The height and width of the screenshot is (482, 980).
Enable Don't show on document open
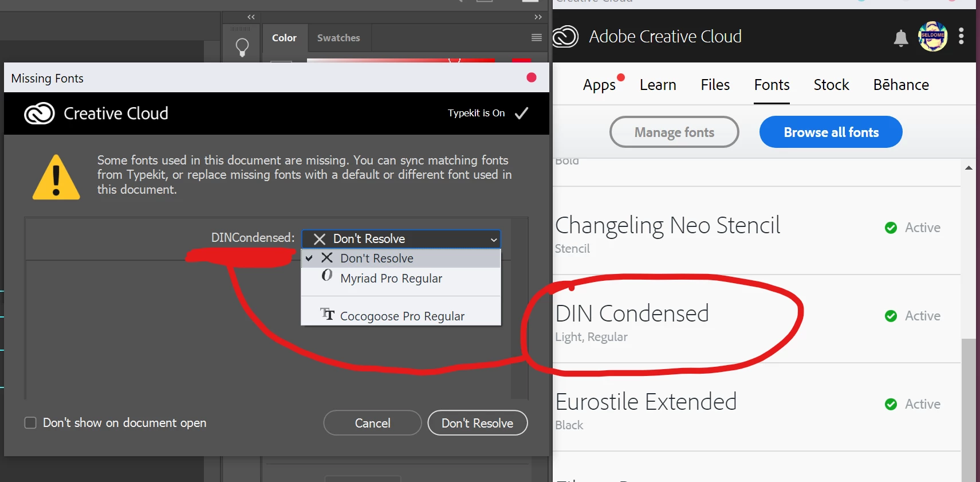coord(30,423)
